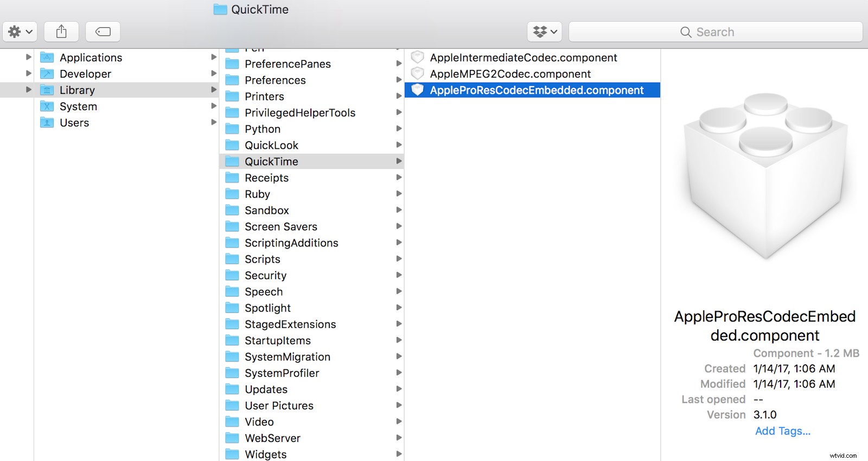Image resolution: width=868 pixels, height=461 pixels.
Task: Click the Spotlight folder icon
Action: (x=232, y=308)
